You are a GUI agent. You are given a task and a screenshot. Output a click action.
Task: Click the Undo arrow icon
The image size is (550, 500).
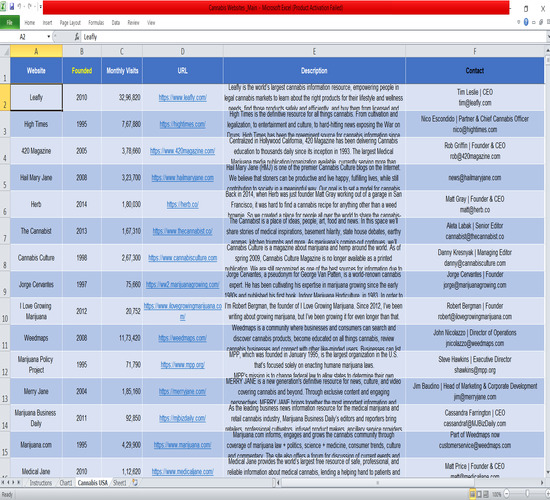(20, 7)
